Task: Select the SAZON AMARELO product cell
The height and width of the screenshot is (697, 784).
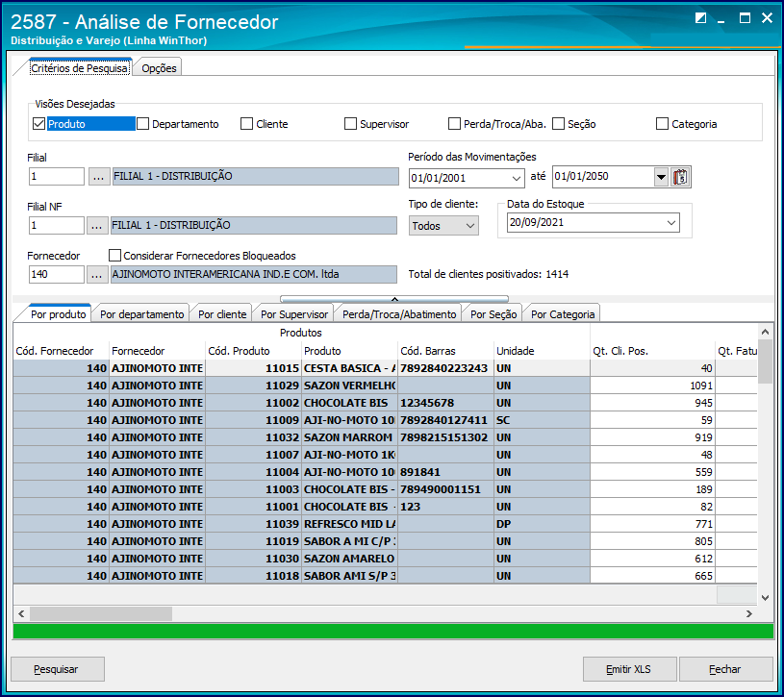Action: [349, 559]
